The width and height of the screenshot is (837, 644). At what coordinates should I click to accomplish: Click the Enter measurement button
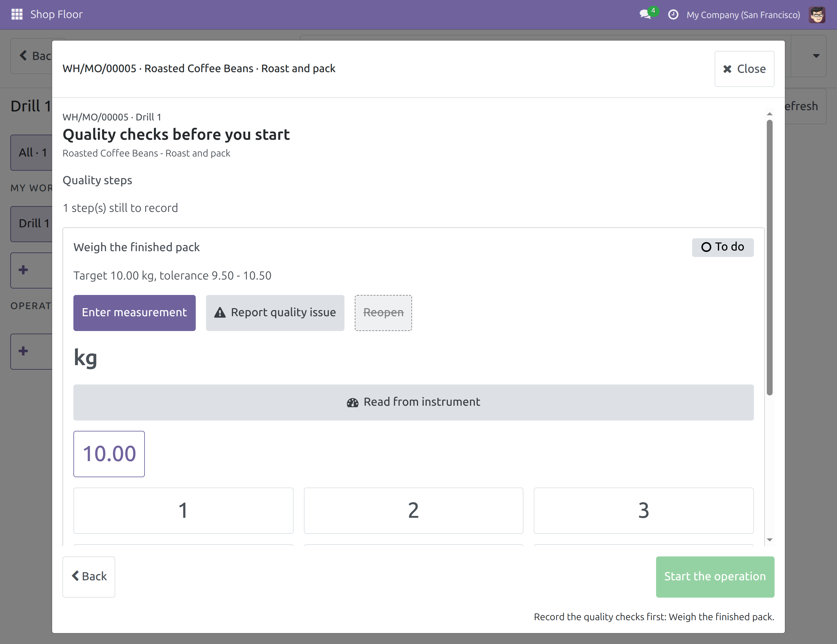click(x=135, y=313)
